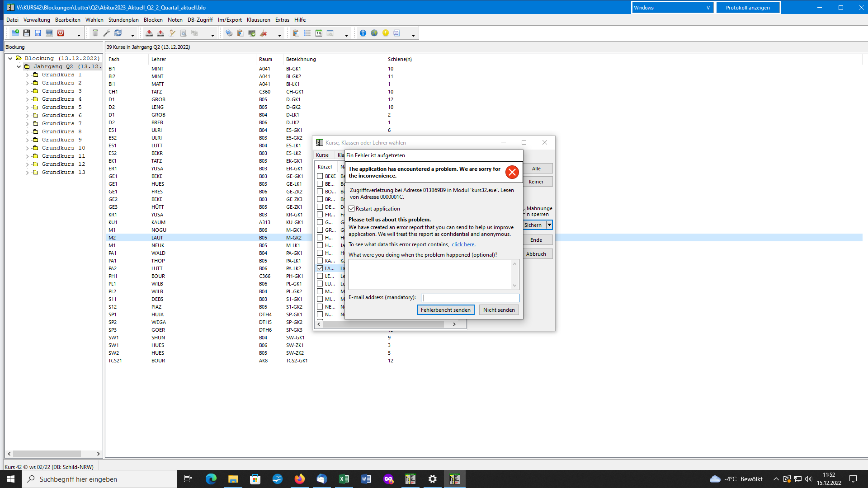
Task: Check the DE... teacher checkbox
Action: tap(320, 207)
